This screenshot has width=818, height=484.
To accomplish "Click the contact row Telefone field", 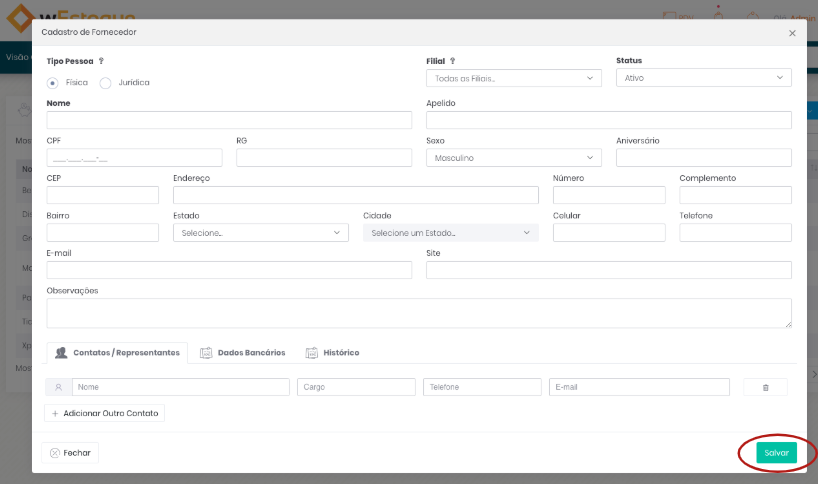I will coord(482,387).
